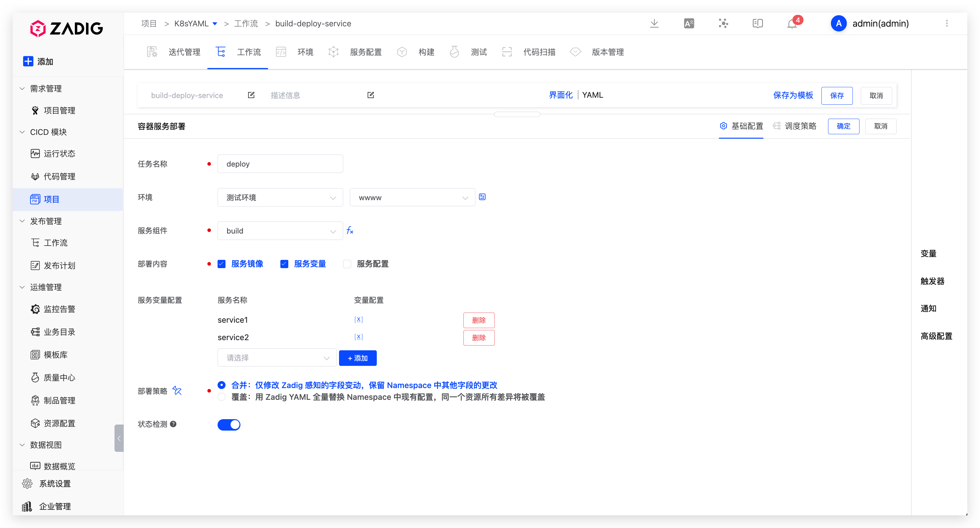The height and width of the screenshot is (528, 980).
Task: Click the 任务名称 deploy input field
Action: pyautogui.click(x=280, y=164)
